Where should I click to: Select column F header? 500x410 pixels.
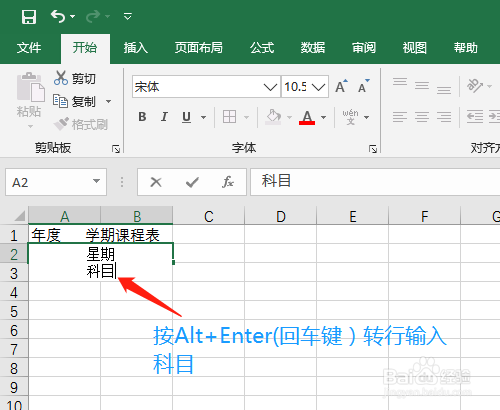(x=425, y=216)
